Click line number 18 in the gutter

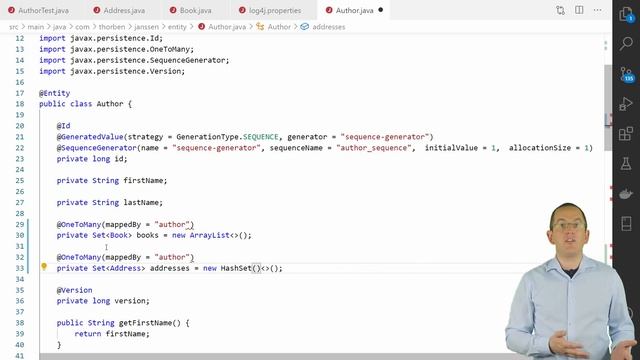click(x=20, y=104)
